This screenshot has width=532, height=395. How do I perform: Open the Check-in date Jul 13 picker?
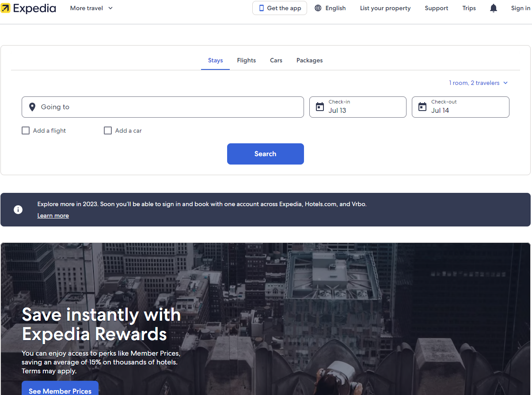point(358,107)
